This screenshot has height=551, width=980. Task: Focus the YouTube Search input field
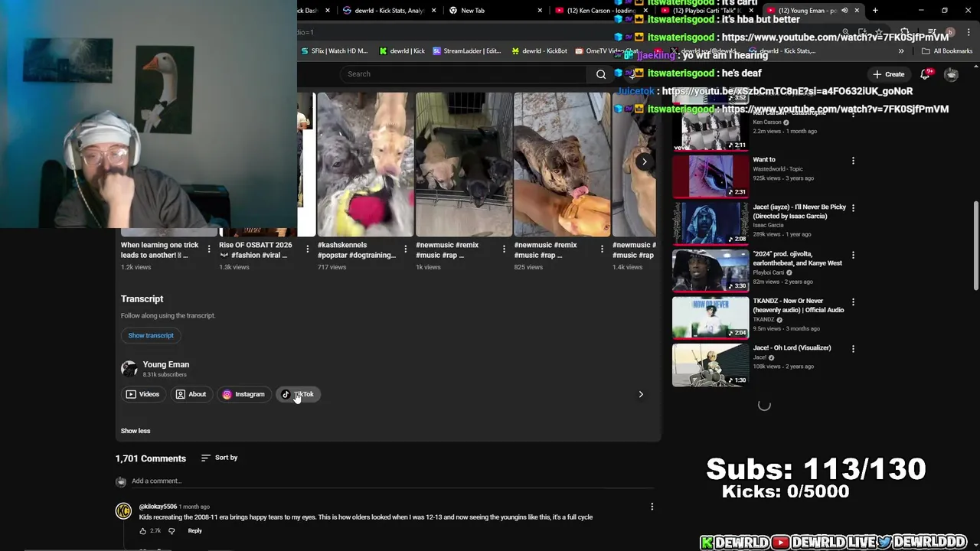[x=463, y=74]
